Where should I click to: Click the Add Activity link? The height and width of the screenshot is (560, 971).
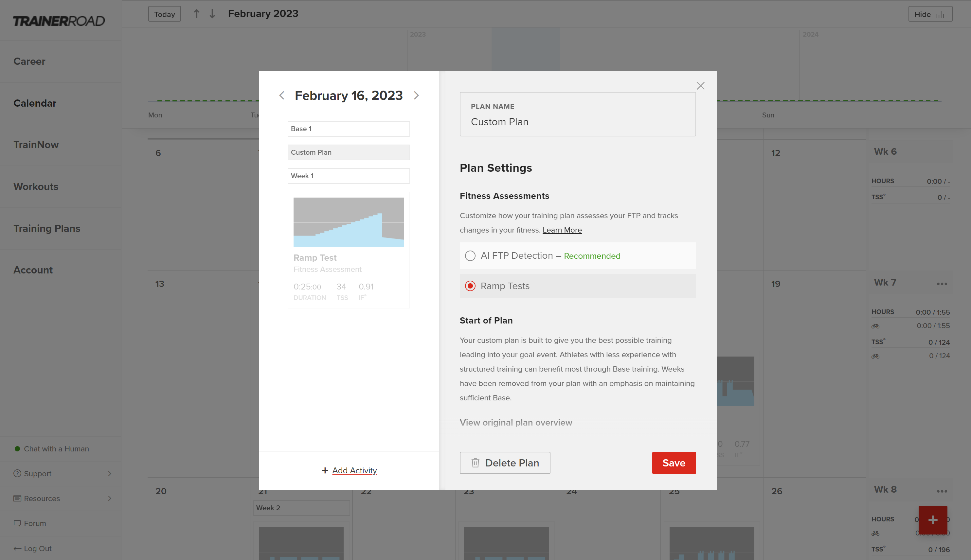(354, 470)
